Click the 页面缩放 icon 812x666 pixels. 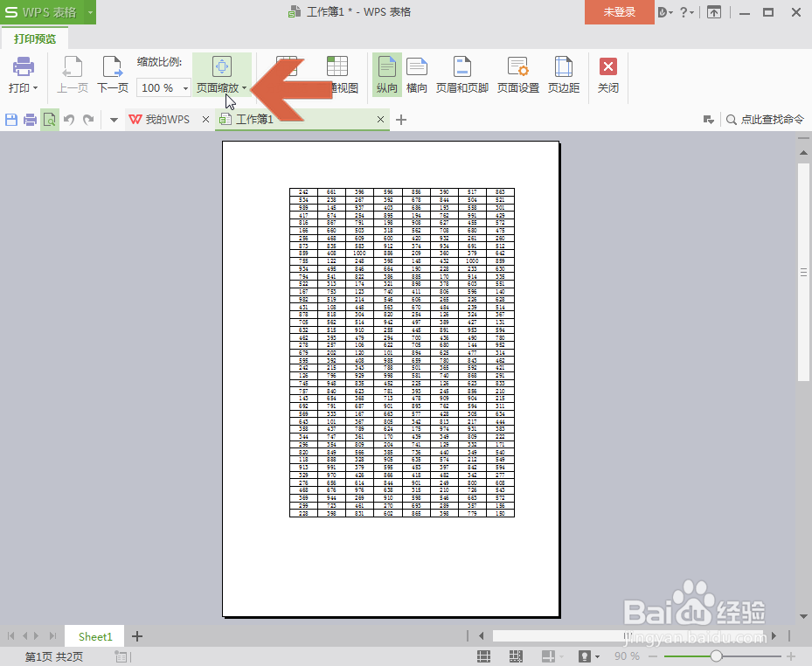222,66
